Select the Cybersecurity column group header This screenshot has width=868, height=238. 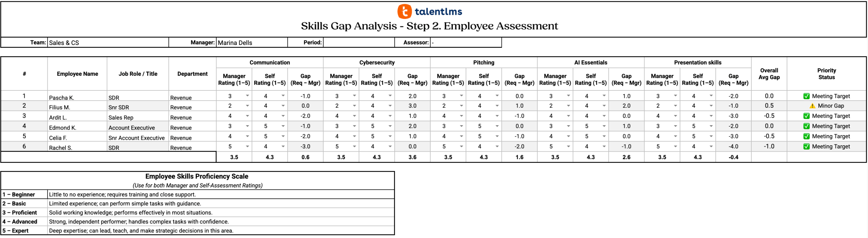[377, 63]
